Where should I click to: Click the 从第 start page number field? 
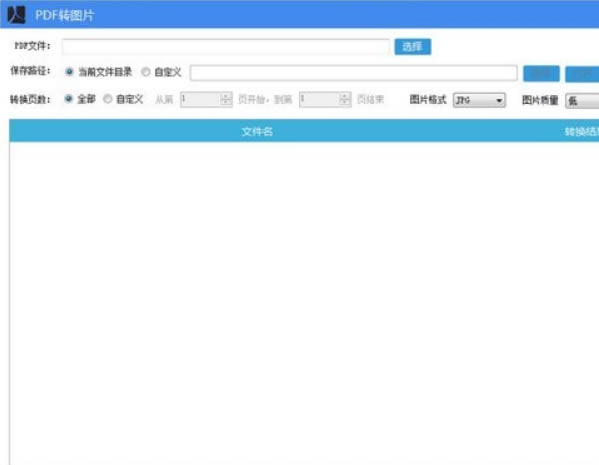pos(201,100)
